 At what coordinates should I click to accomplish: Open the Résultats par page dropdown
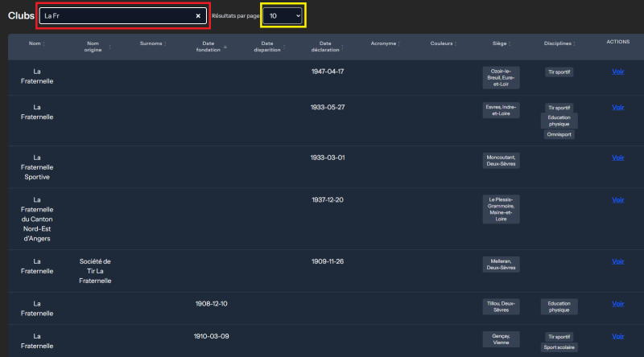(x=283, y=16)
